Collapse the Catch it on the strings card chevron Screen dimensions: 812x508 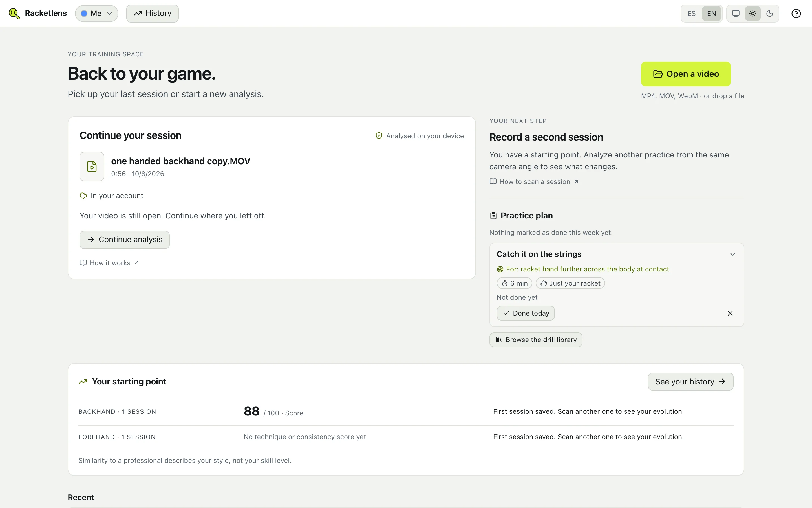point(732,254)
